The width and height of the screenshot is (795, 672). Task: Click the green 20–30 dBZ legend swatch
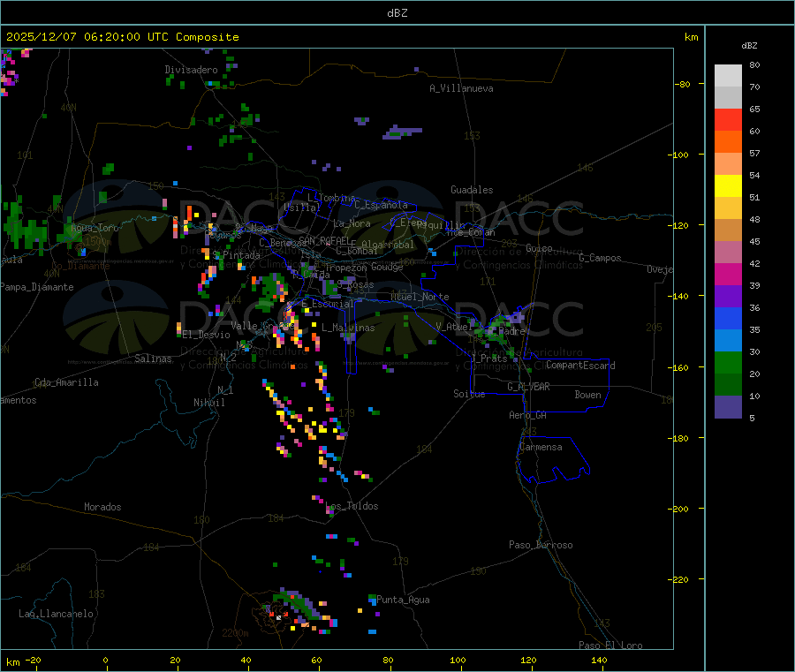click(x=728, y=362)
